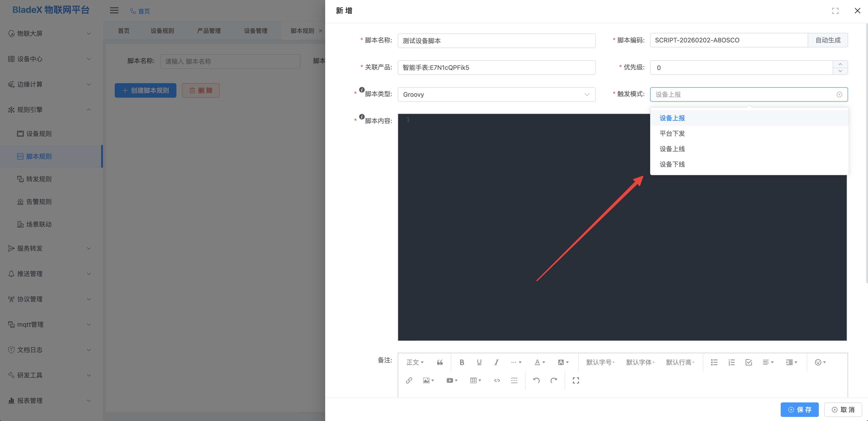Click the 脚本名称 input field in the form
Image resolution: width=868 pixels, height=421 pixels.
[496, 41]
